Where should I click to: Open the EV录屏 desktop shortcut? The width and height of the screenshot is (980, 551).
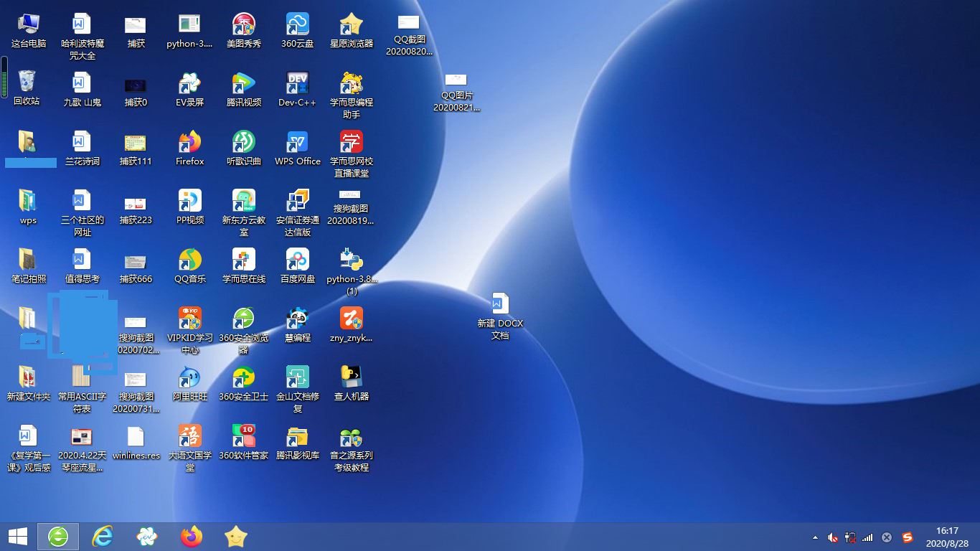click(189, 90)
